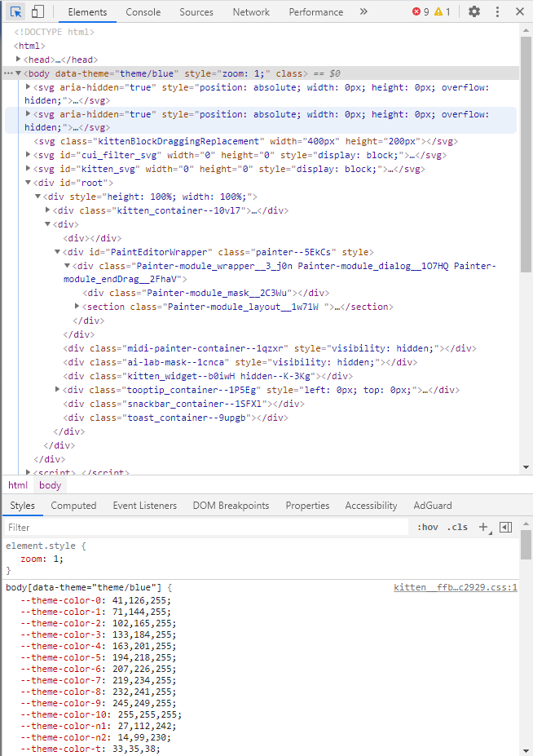Image resolution: width=533 pixels, height=756 pixels.
Task: Select the ai-lab-mask div element
Action: tap(240, 362)
